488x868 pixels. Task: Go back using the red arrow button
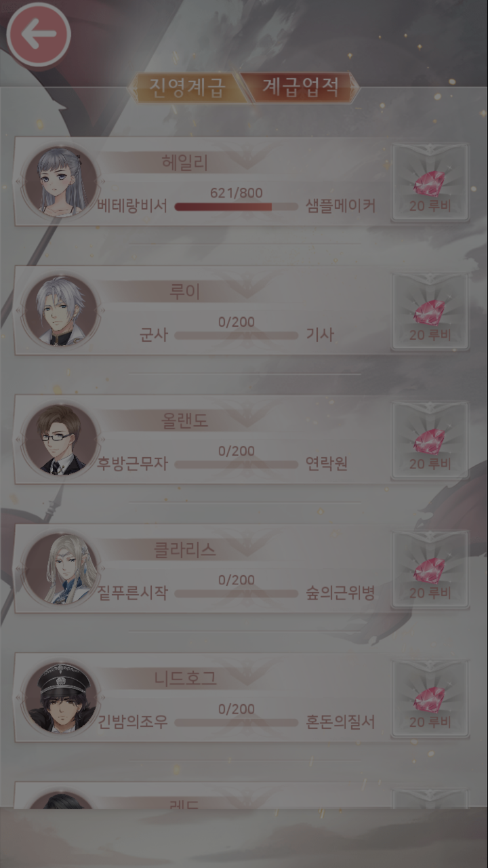pos(39,35)
